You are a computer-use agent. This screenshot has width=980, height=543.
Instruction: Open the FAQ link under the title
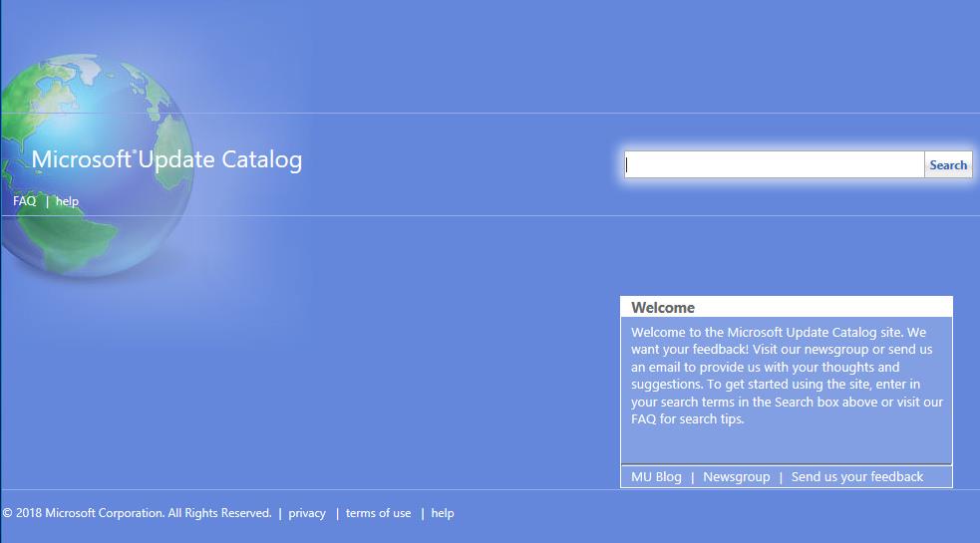tap(24, 201)
